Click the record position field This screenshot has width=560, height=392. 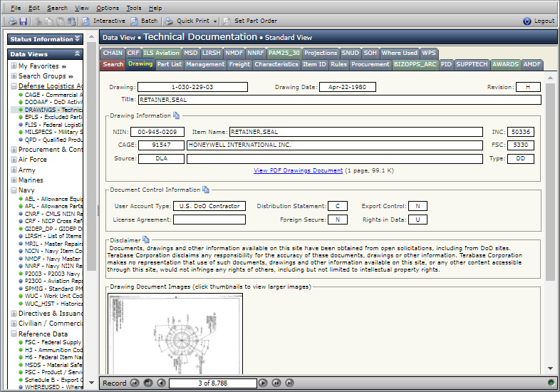point(213,383)
